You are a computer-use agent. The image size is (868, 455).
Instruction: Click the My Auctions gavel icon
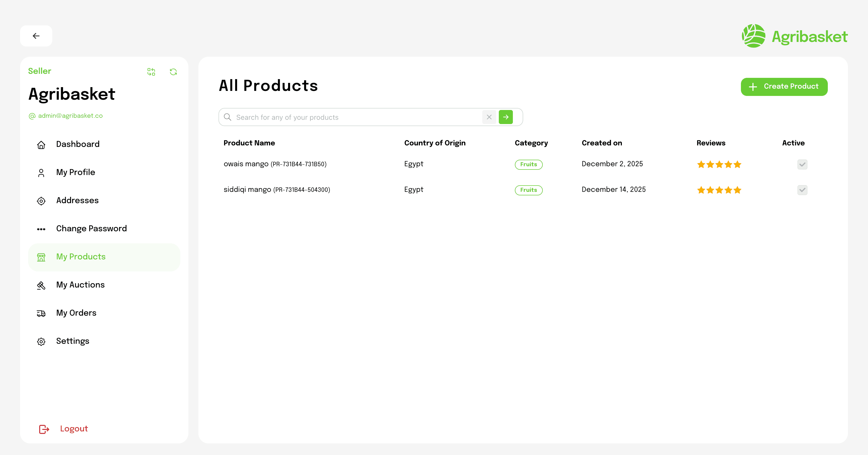pyautogui.click(x=41, y=286)
